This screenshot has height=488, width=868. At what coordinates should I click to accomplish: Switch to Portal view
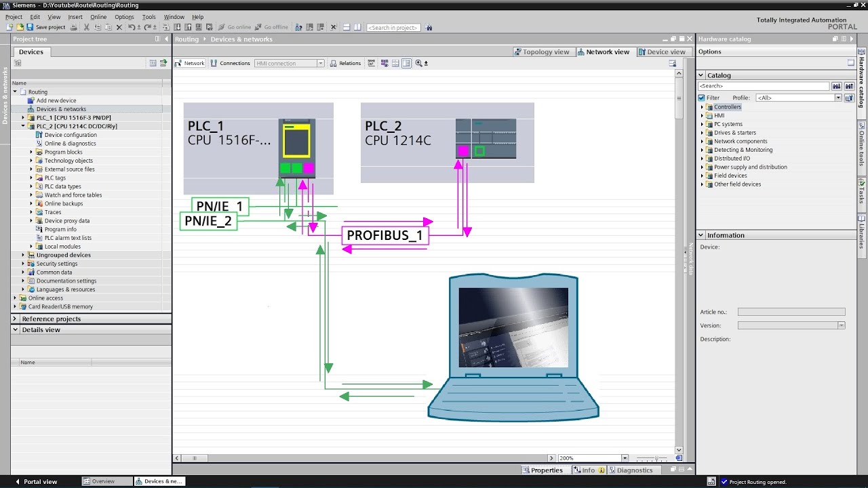pyautogui.click(x=36, y=481)
